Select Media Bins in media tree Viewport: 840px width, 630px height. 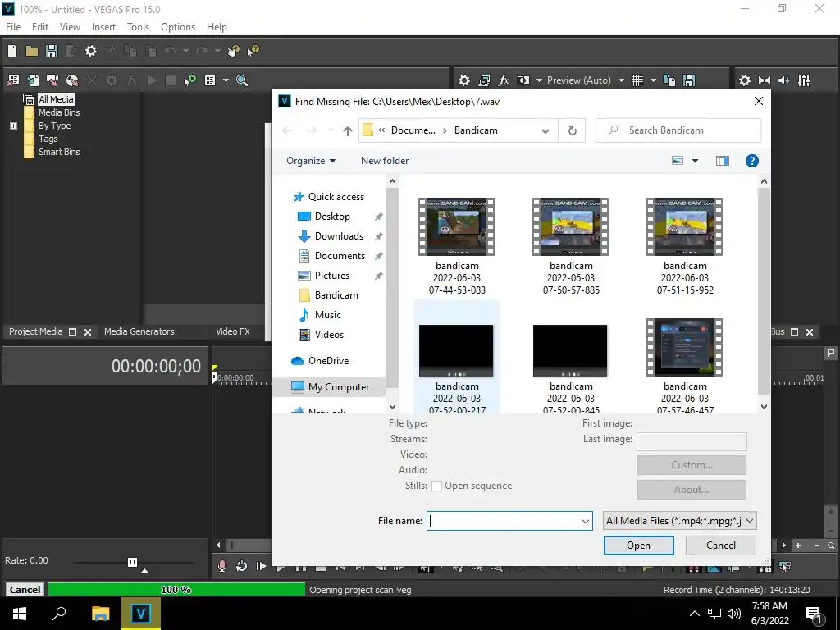(x=59, y=112)
